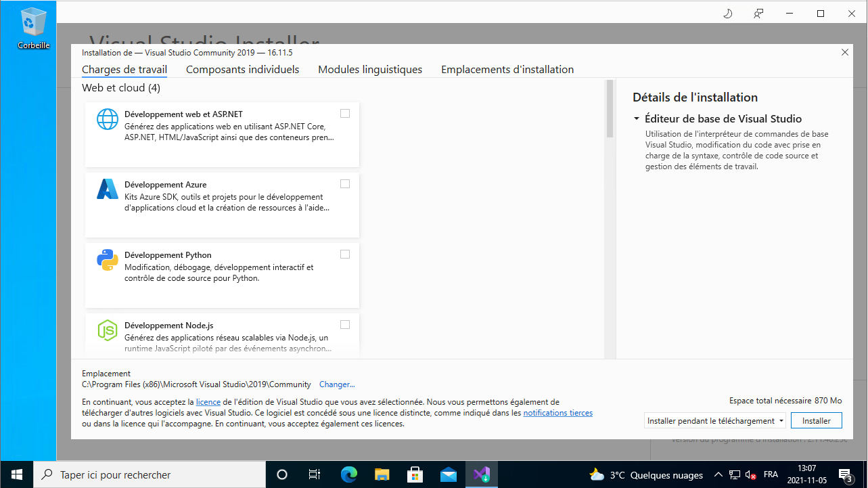Image resolution: width=868 pixels, height=488 pixels.
Task: Click the Python workload logo icon
Action: coord(108,260)
